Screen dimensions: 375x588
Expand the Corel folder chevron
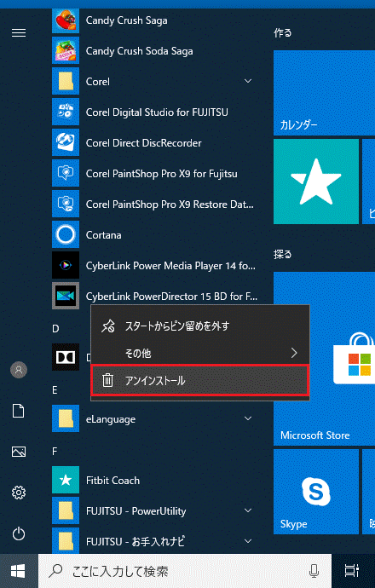pos(248,81)
